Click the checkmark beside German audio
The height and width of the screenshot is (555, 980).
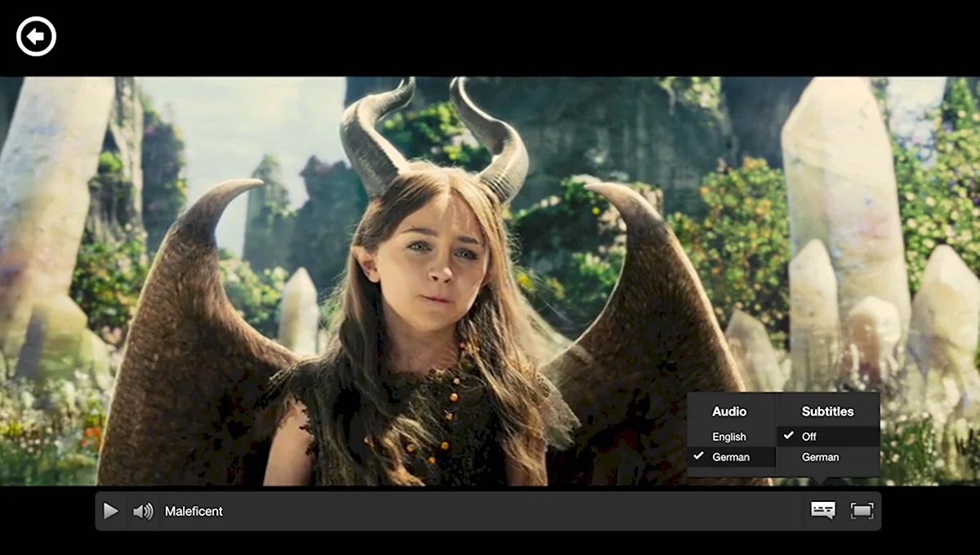tap(698, 456)
